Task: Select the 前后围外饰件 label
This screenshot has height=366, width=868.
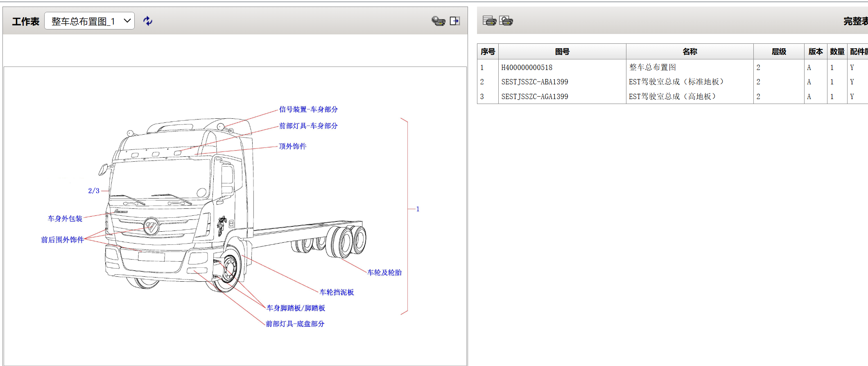Action: pyautogui.click(x=62, y=239)
